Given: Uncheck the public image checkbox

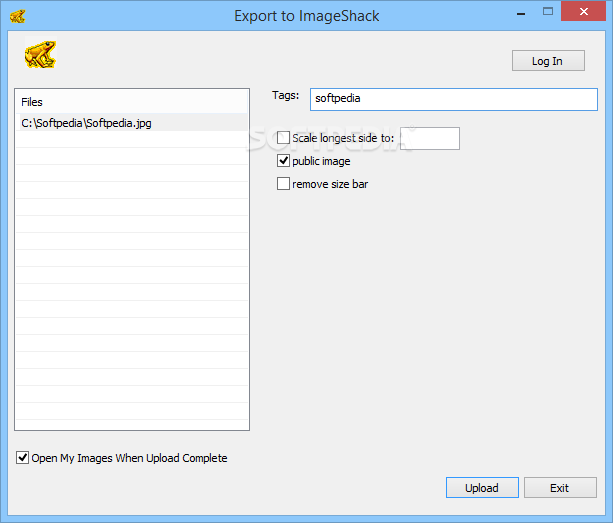Looking at the screenshot, I should click(x=283, y=161).
